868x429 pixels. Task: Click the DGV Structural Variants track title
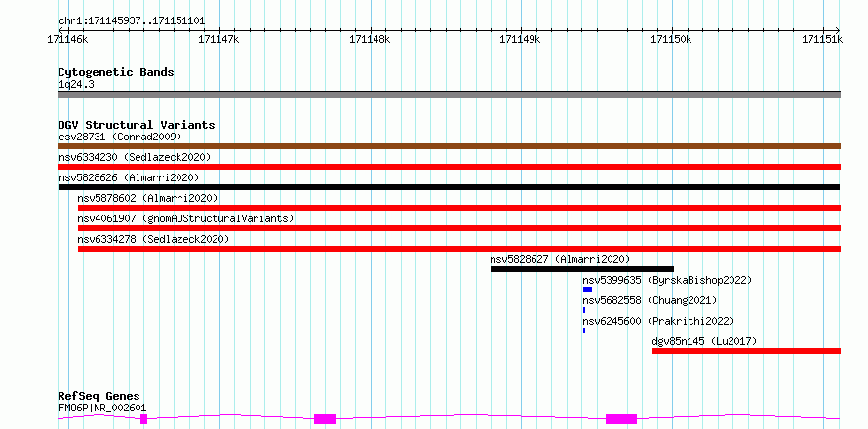pos(137,125)
